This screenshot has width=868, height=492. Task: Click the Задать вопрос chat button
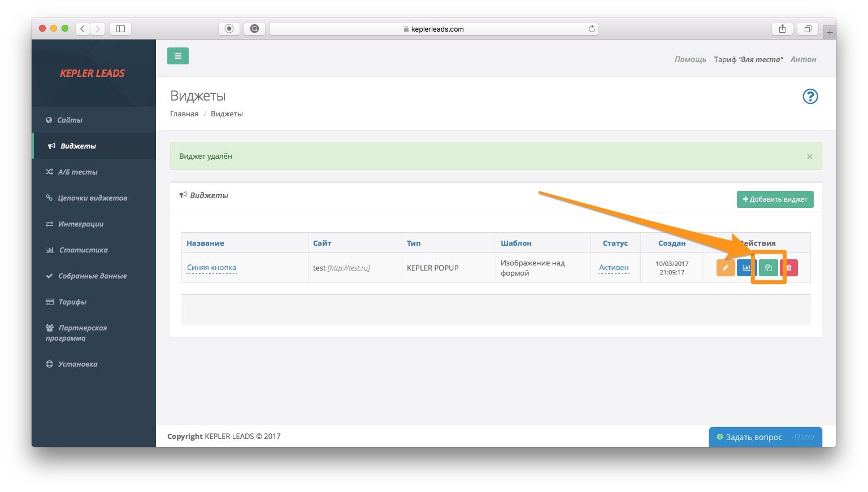(766, 437)
